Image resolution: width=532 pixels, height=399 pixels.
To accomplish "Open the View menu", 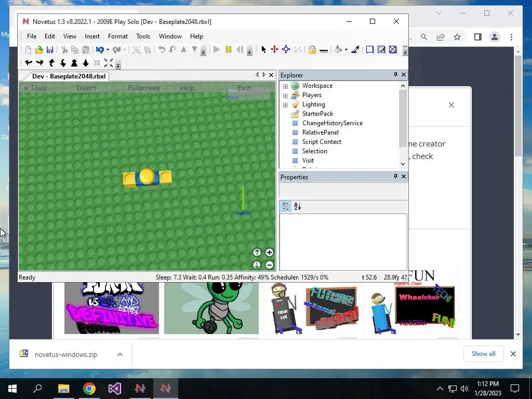I will tap(70, 36).
